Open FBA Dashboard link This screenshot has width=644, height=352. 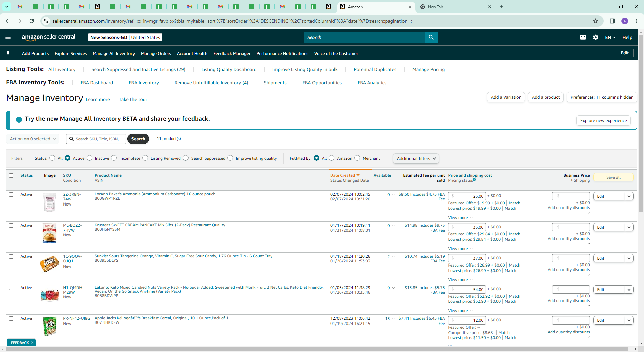[x=97, y=83]
